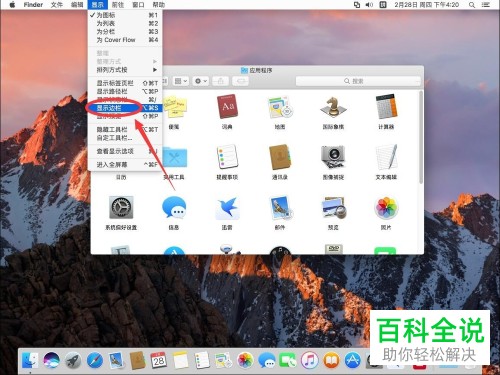Click the input method icon in menu bar
This screenshot has width=500, height=375.
tap(383, 5)
